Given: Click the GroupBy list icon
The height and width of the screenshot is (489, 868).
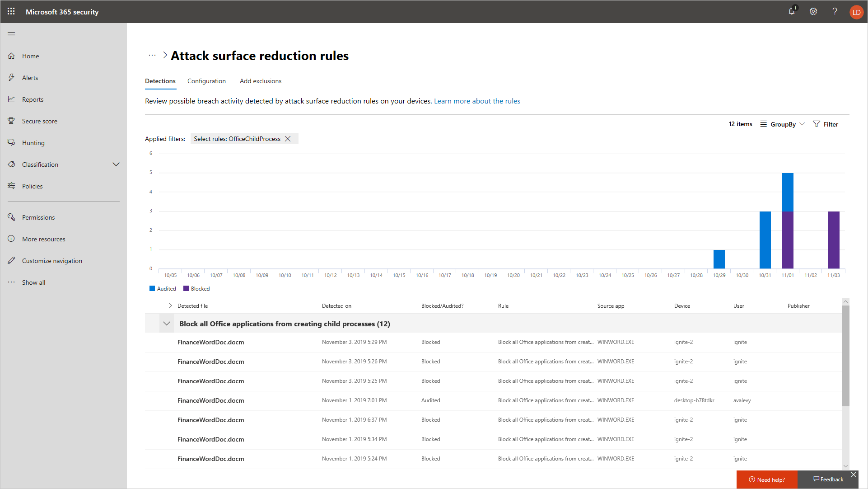Looking at the screenshot, I should (763, 124).
